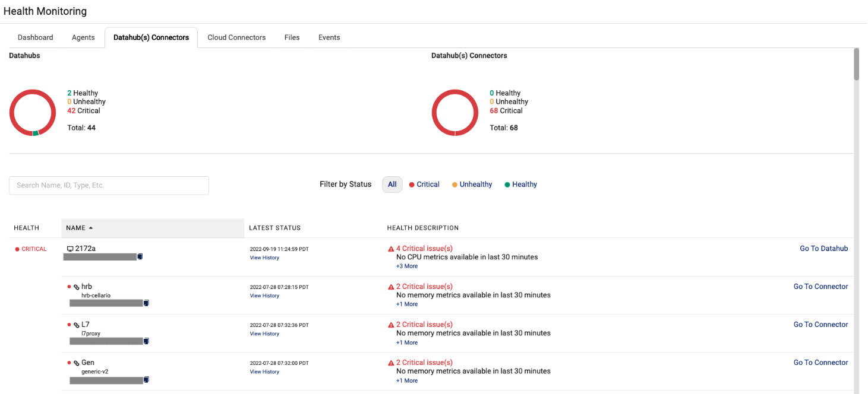868x394 pixels.
Task: Expand +3 More for 2172a issues
Action: pyautogui.click(x=406, y=266)
